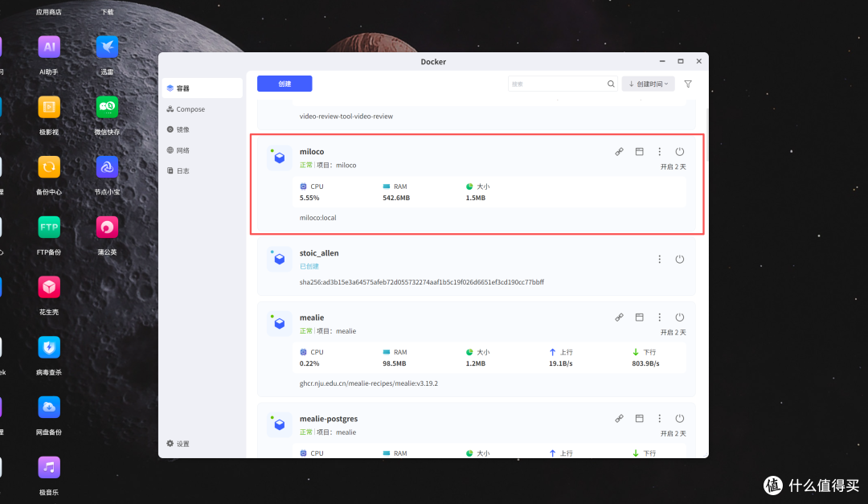Open the 网盘备份 desktop icon
This screenshot has width=868, height=504.
[49, 408]
